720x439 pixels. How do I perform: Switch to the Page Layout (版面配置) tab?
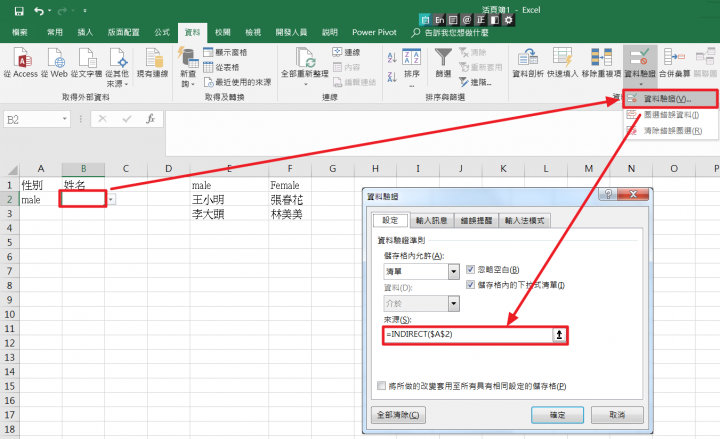[x=123, y=32]
